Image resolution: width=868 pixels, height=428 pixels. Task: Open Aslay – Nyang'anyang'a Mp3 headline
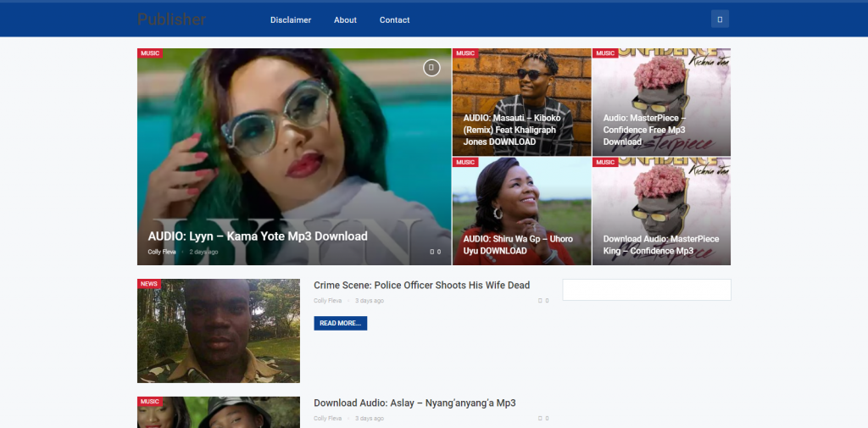point(415,403)
